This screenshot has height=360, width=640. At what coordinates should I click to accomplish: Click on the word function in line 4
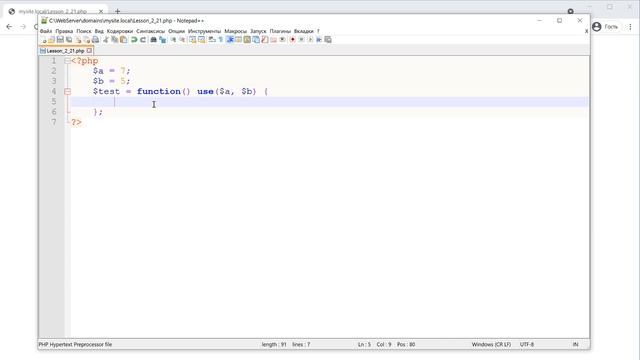click(158, 91)
